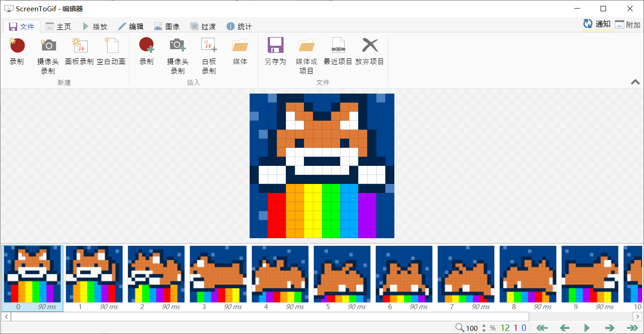Image resolution: width=644 pixels, height=334 pixels.
Task: Select frame 9 thumbnail
Action: 590,278
